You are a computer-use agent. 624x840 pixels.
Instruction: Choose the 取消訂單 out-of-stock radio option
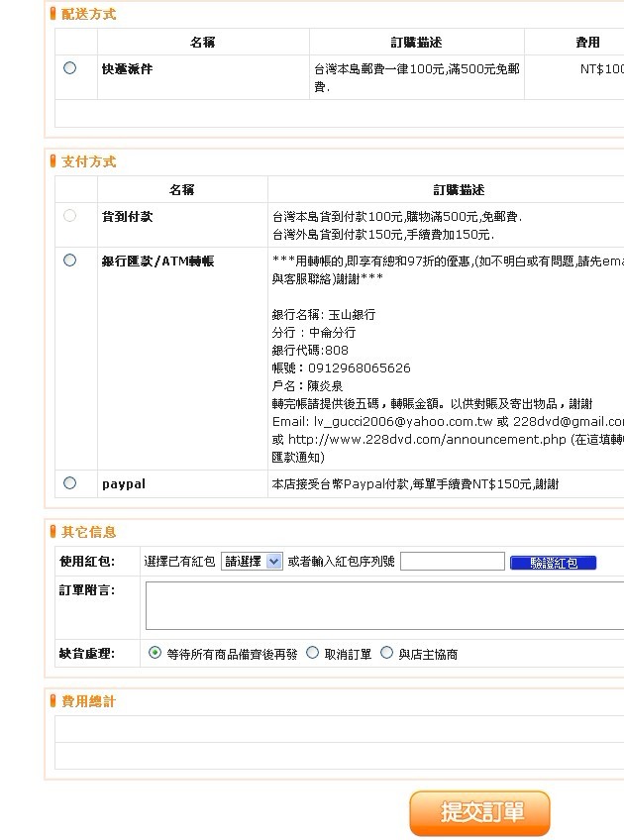coord(312,653)
